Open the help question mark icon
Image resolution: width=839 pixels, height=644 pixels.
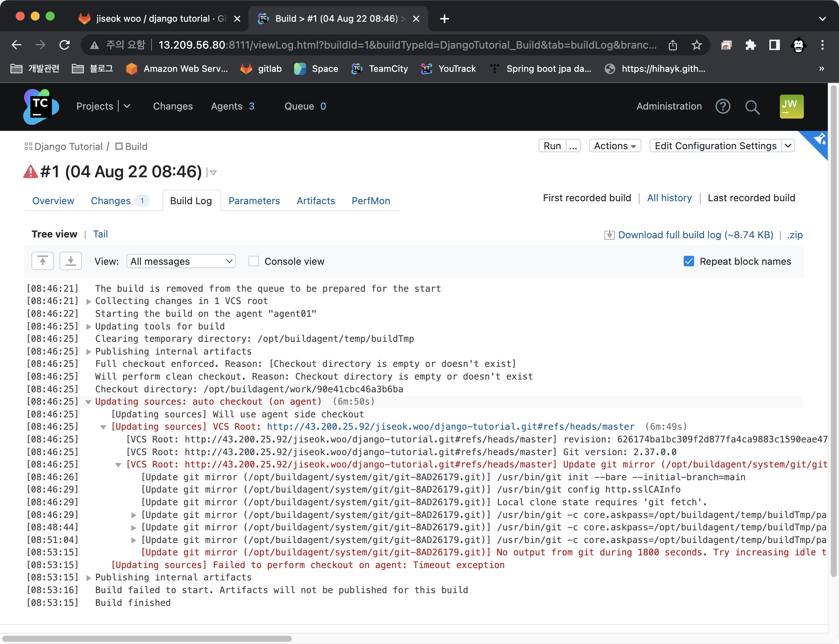(x=723, y=107)
